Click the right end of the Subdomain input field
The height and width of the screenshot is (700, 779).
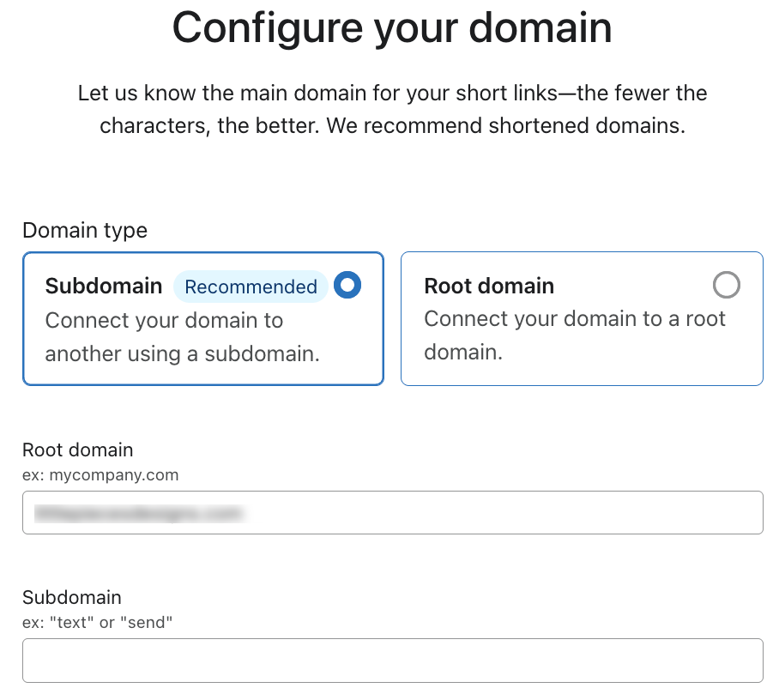click(x=738, y=661)
